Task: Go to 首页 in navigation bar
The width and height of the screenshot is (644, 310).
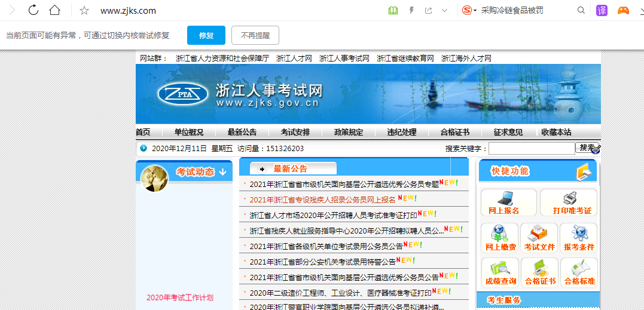Action: [x=143, y=132]
